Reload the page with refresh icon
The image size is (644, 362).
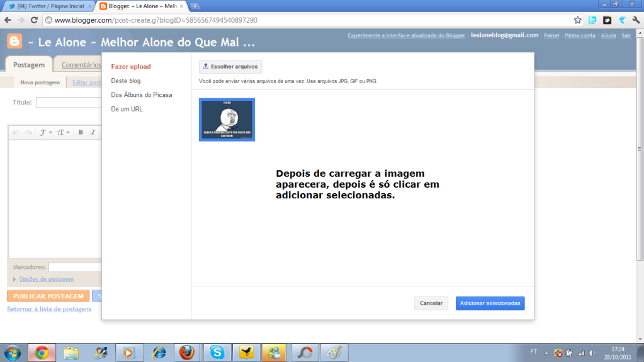35,20
